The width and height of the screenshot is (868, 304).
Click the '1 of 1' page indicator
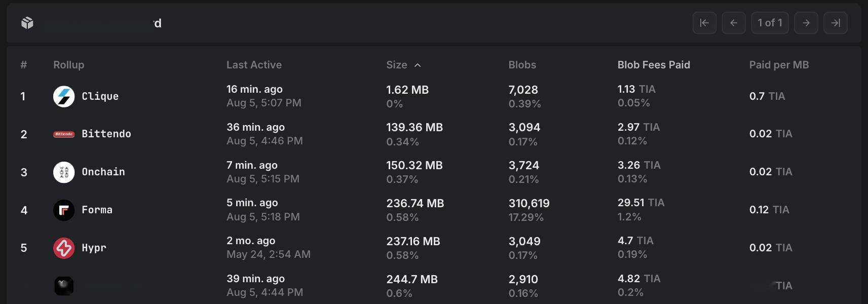pos(770,23)
